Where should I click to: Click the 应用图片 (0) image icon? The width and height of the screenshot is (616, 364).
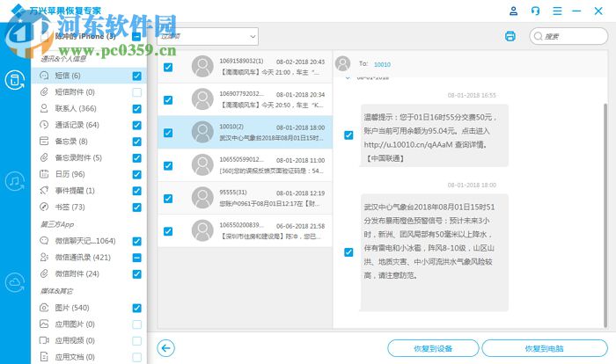pos(44,324)
